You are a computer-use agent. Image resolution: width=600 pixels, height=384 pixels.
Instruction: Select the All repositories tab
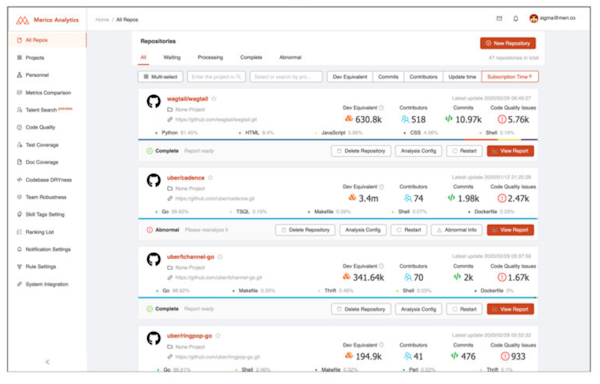(143, 57)
